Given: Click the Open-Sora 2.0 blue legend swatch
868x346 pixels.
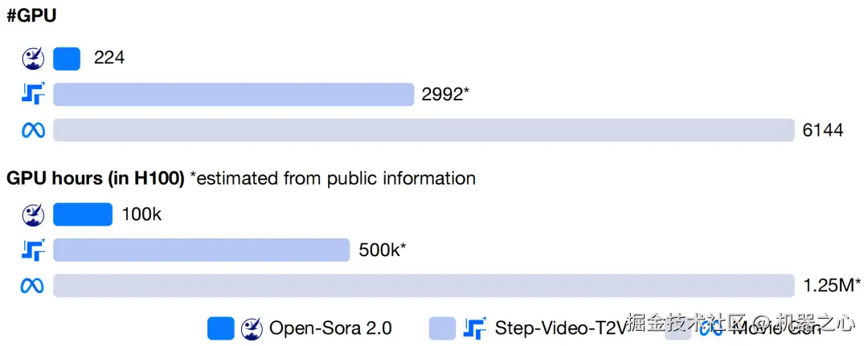Looking at the screenshot, I should point(221,328).
